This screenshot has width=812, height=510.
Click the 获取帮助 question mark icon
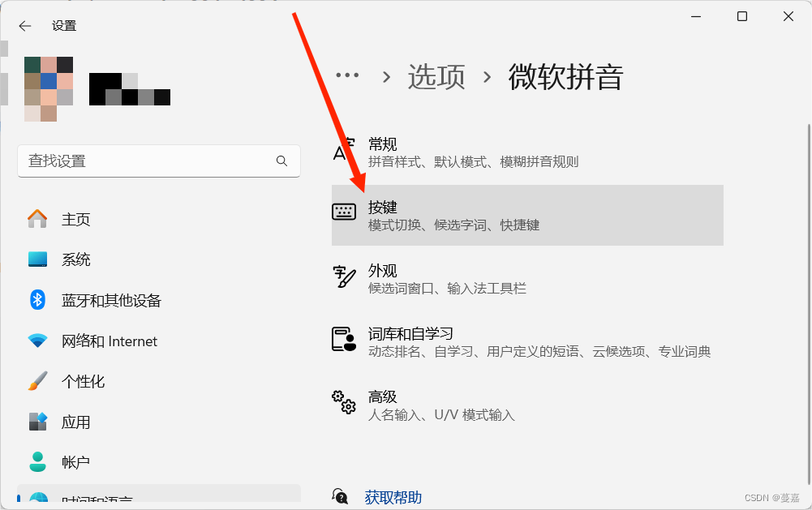(x=340, y=496)
